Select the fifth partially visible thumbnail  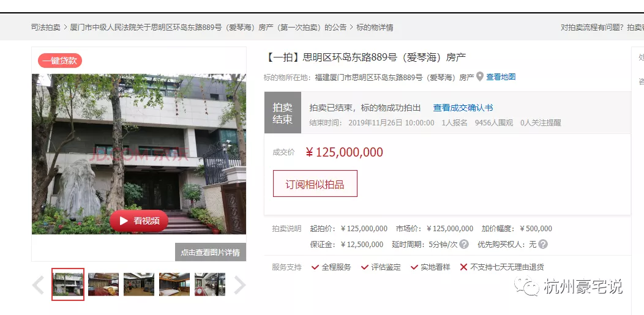[210, 284]
